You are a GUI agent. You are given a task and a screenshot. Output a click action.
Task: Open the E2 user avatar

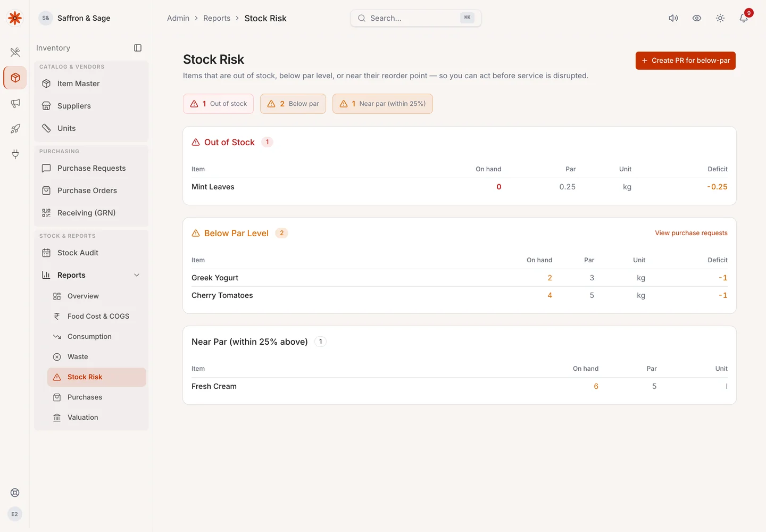pyautogui.click(x=15, y=514)
